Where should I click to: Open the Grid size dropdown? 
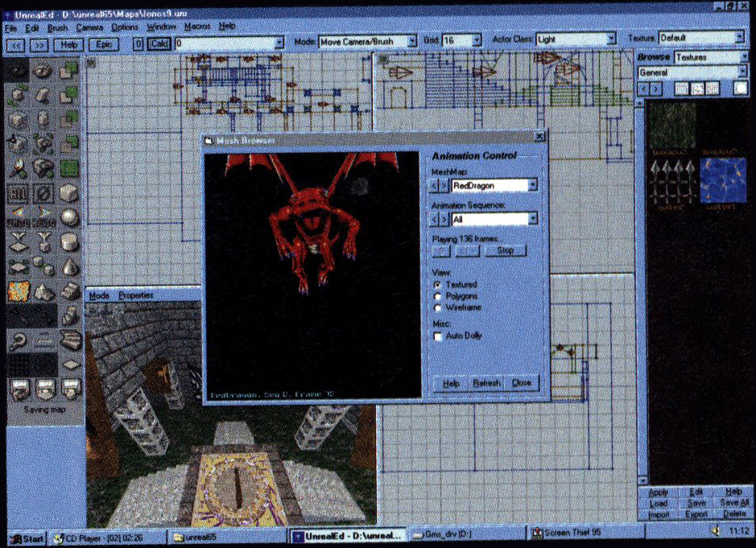click(x=477, y=40)
